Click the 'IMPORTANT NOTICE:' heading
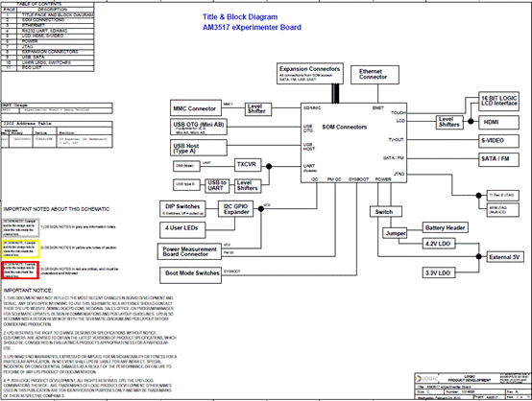Image resolution: width=532 pixels, height=401 pixels. 28,291
